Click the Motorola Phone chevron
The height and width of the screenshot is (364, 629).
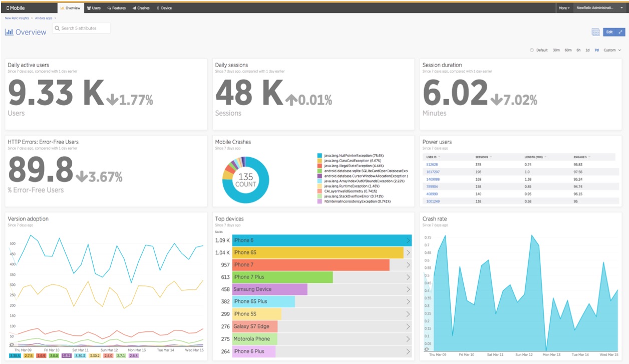point(408,339)
